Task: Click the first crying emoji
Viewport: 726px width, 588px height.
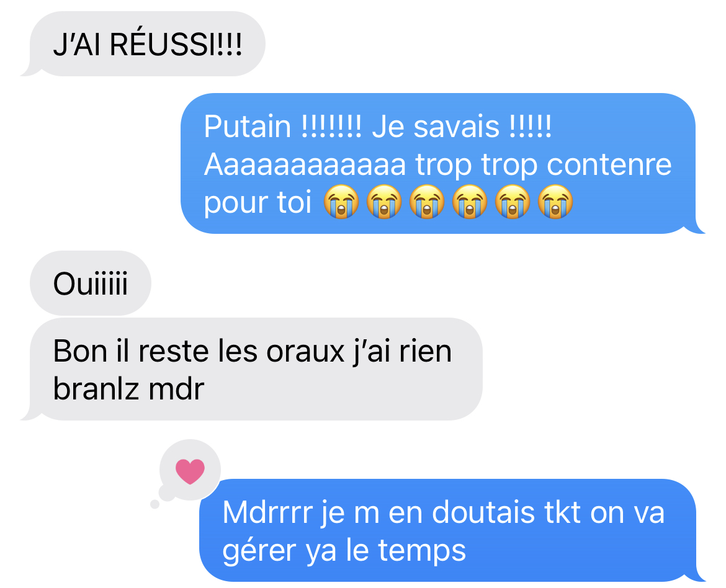Action: [x=341, y=202]
